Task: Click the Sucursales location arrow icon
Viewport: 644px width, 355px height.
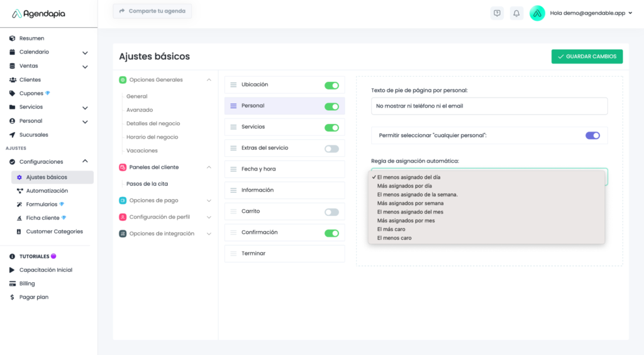Action: [x=13, y=135]
